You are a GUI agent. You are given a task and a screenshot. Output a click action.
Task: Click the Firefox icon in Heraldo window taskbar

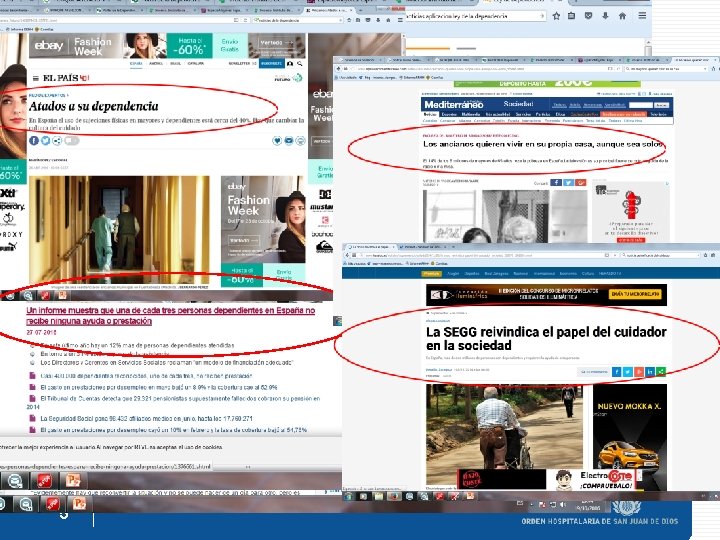tap(394, 496)
